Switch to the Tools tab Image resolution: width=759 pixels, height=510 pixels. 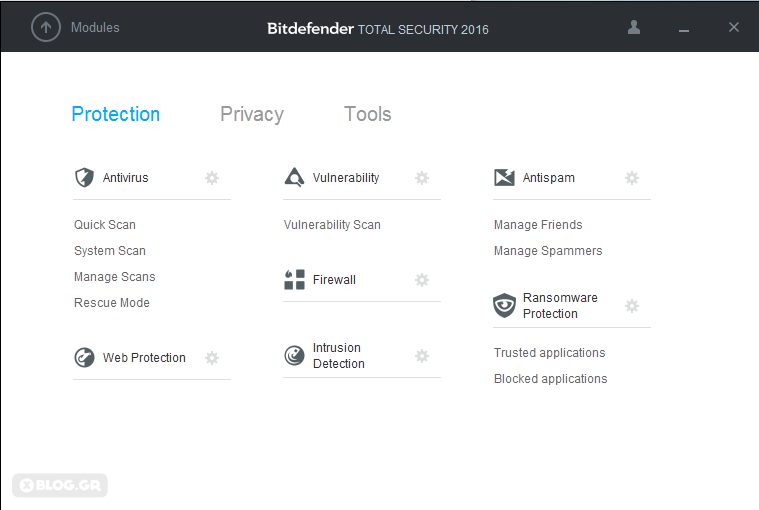(367, 114)
